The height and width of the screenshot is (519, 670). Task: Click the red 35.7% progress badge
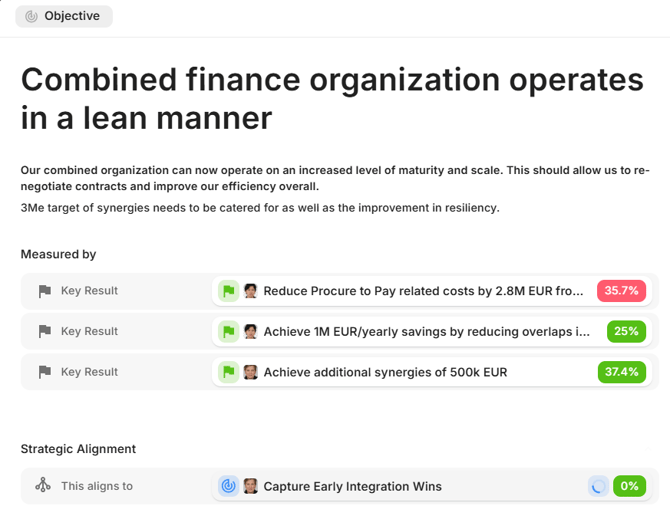[621, 291]
